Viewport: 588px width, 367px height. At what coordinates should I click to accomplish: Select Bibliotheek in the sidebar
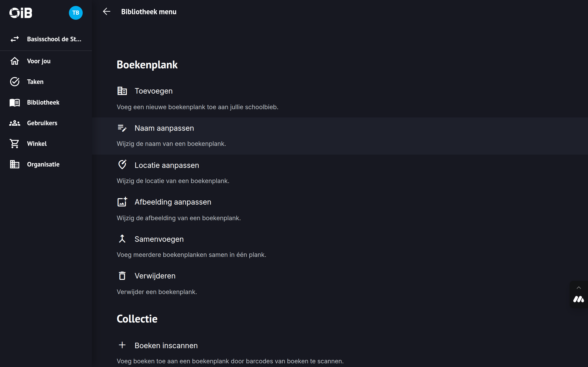(43, 103)
